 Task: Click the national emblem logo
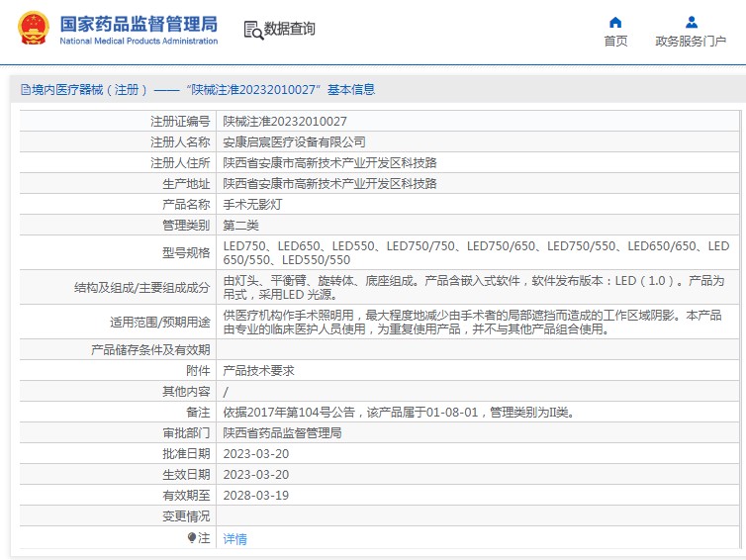coord(34,29)
